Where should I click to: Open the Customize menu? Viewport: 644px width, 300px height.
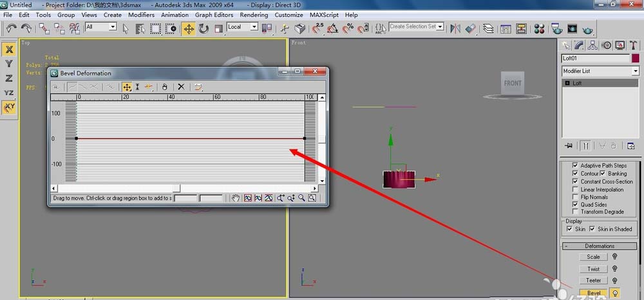(289, 15)
